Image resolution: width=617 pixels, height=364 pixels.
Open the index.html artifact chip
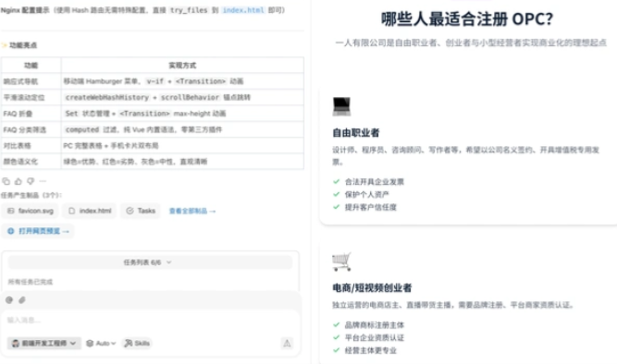point(90,211)
